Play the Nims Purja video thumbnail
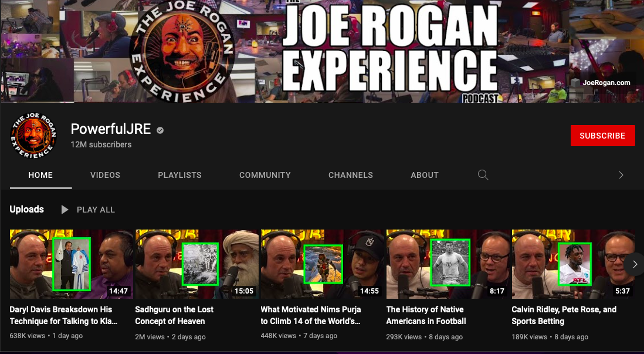Image resolution: width=644 pixels, height=354 pixels. [x=323, y=264]
